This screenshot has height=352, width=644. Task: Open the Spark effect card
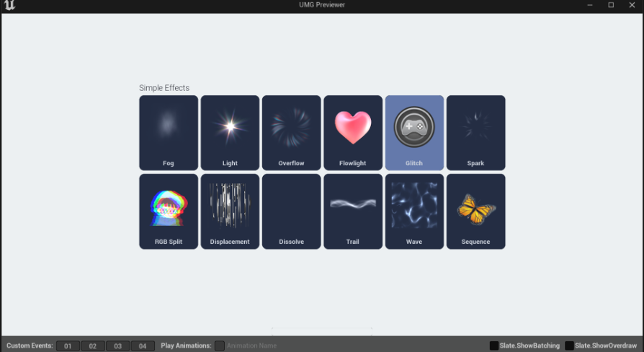tap(475, 133)
